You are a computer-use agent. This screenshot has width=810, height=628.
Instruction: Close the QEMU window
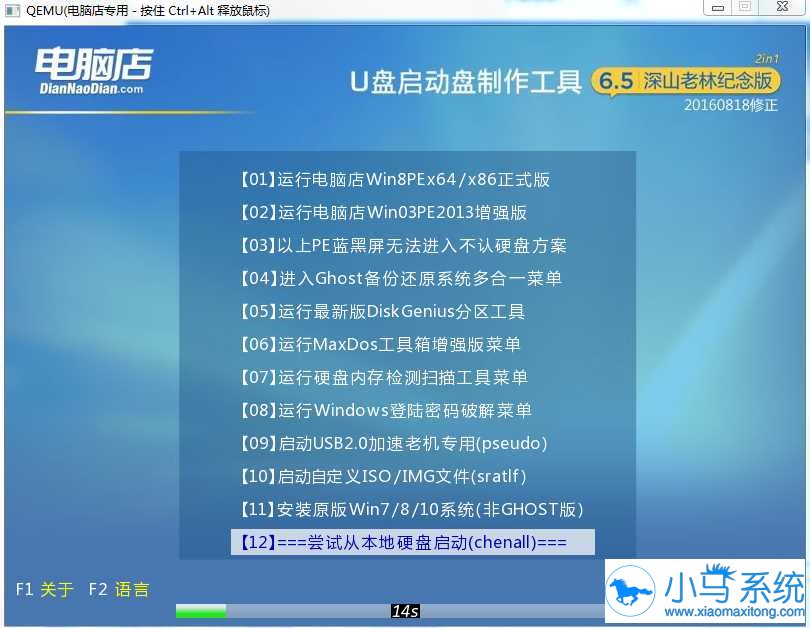(783, 7)
